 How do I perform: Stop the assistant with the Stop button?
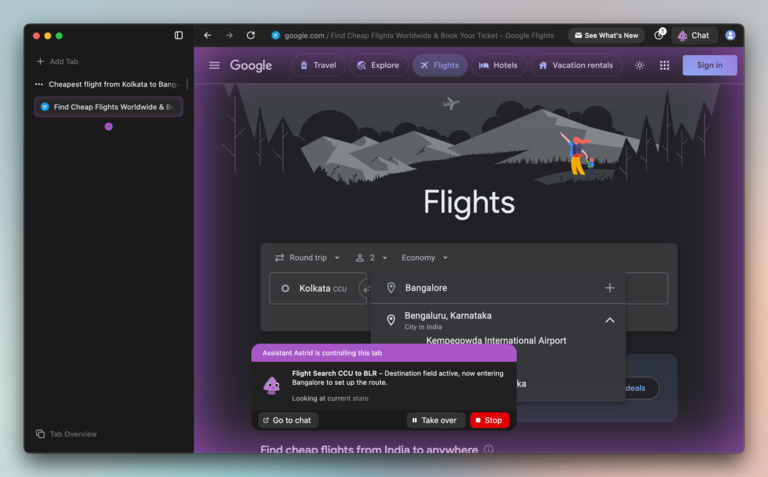click(x=489, y=420)
